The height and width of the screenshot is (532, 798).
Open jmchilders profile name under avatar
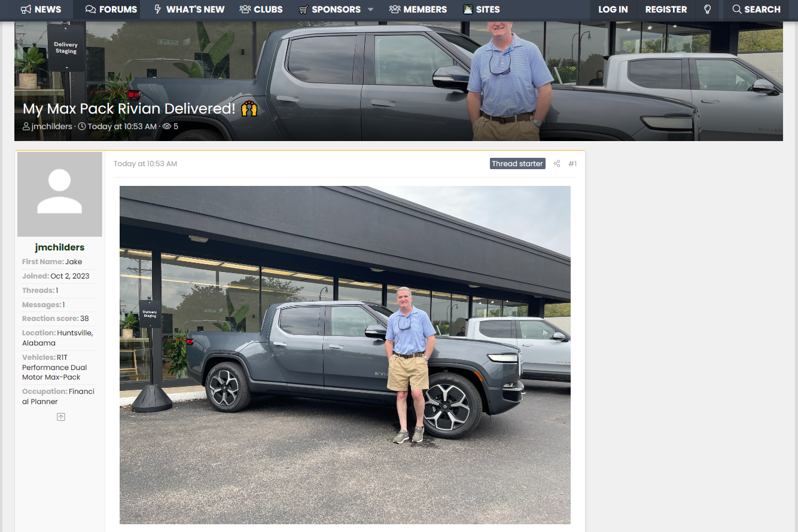click(x=60, y=247)
